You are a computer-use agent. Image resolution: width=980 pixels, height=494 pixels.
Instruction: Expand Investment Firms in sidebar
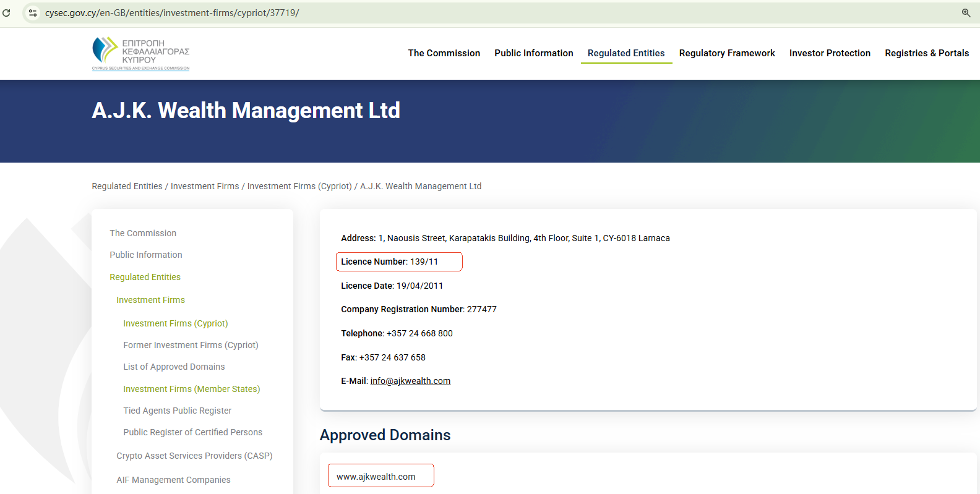(x=150, y=300)
